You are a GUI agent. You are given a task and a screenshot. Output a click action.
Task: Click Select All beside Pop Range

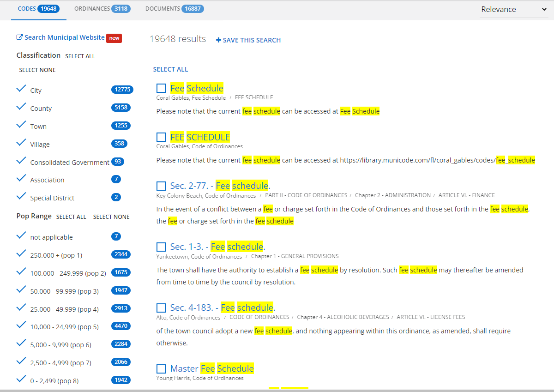(71, 217)
